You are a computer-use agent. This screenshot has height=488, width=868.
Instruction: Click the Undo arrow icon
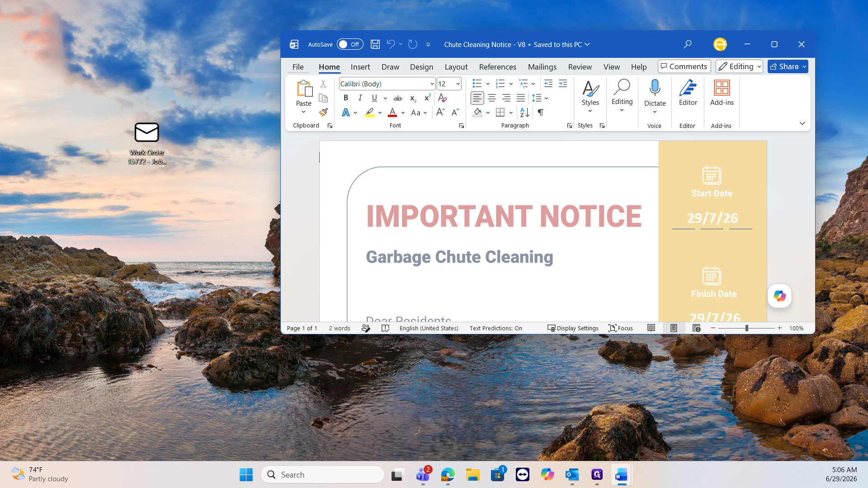click(391, 44)
